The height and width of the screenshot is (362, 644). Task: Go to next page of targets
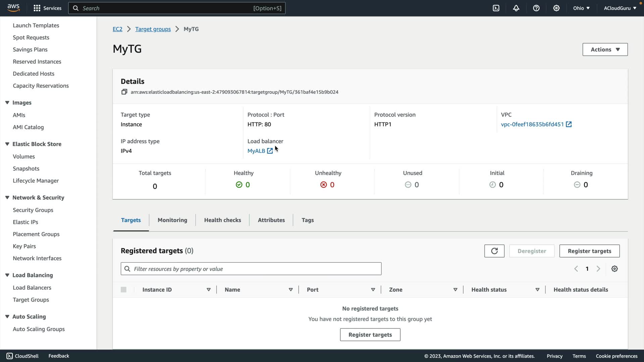pos(598,269)
